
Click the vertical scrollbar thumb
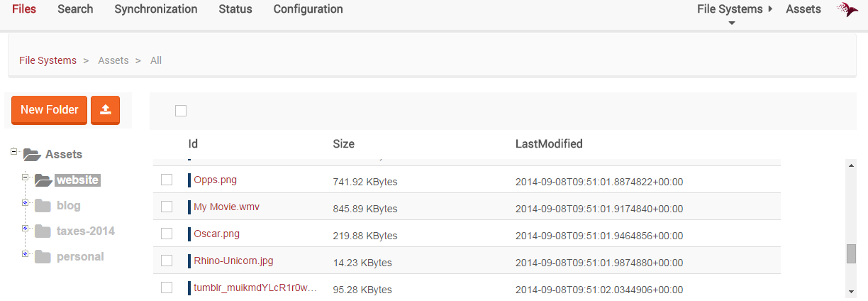(851, 253)
